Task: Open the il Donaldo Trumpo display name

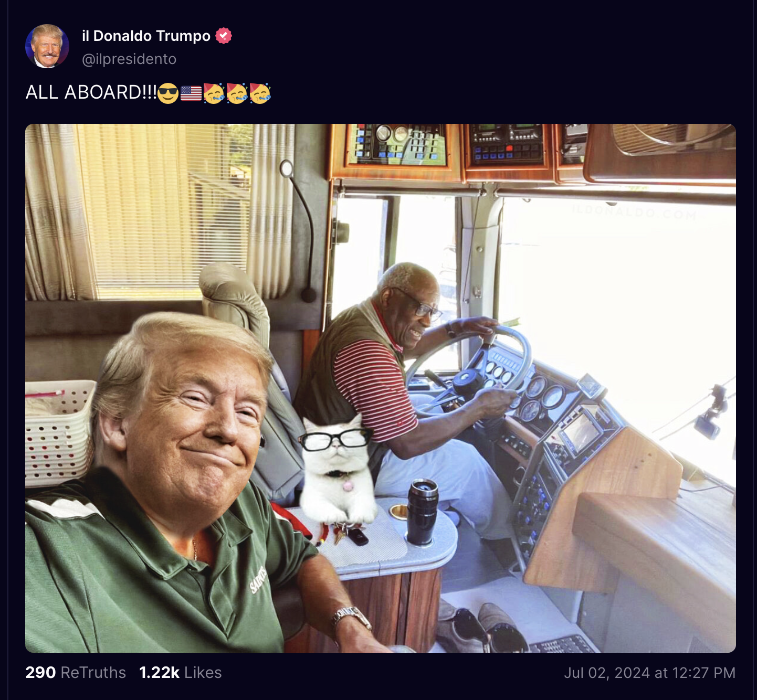Action: click(146, 36)
